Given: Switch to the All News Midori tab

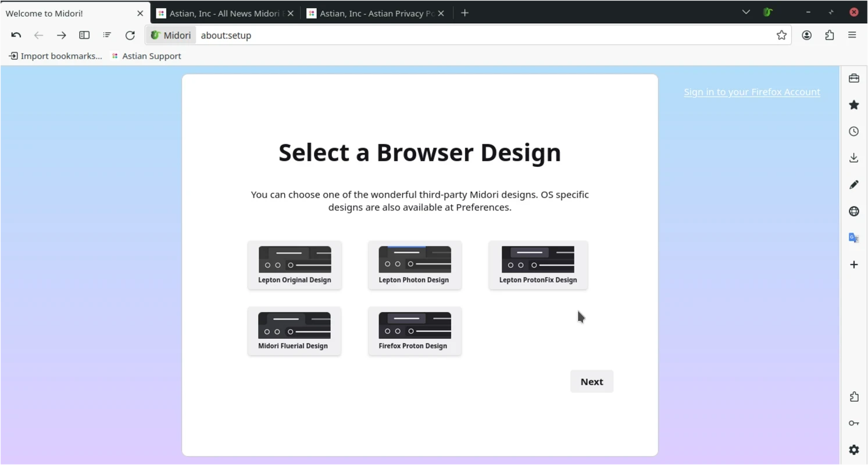Looking at the screenshot, I should pos(226,13).
